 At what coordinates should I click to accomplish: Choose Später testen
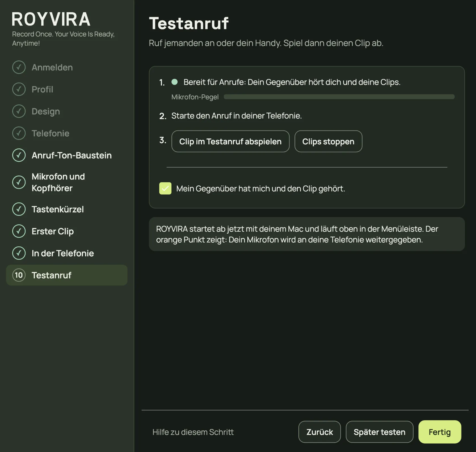379,432
